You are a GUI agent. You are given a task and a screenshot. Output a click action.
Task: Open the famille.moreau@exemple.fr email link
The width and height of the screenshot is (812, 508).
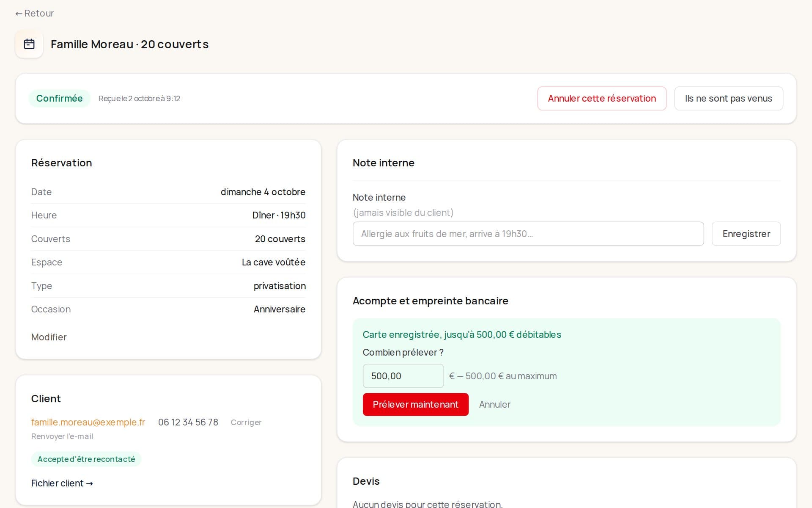pyautogui.click(x=88, y=422)
